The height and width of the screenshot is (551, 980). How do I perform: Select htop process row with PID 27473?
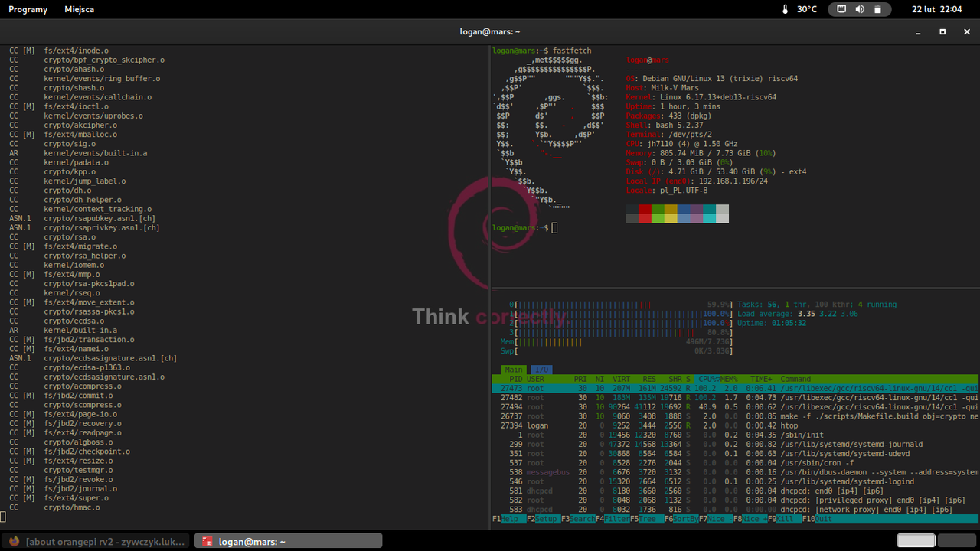click(x=735, y=389)
